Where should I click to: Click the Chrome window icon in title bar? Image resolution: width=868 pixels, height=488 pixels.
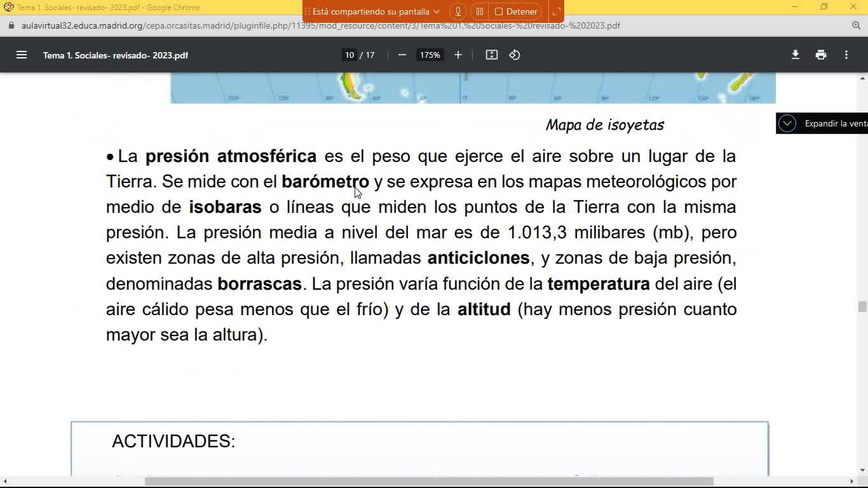[9, 7]
